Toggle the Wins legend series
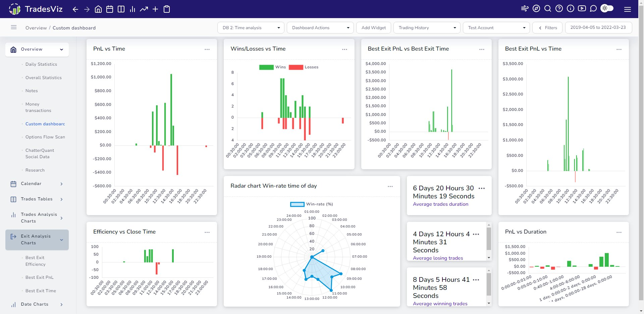The image size is (644, 314). click(x=272, y=67)
